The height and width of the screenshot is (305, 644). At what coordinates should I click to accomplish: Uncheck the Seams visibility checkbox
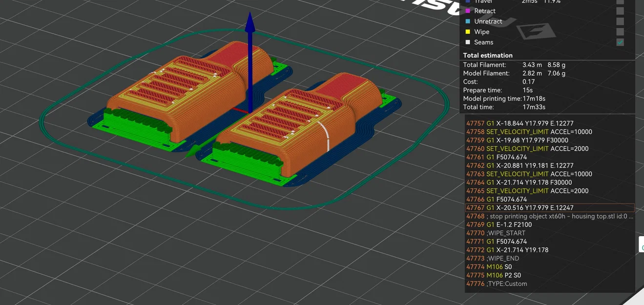(x=620, y=42)
